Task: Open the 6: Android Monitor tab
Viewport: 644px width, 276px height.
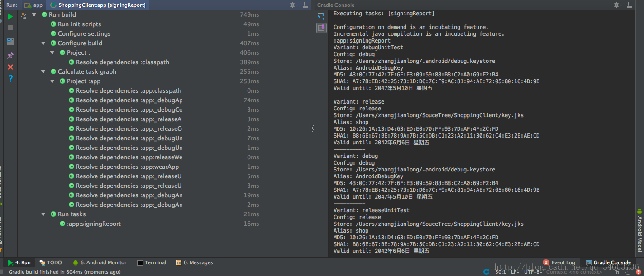Action: click(100, 262)
